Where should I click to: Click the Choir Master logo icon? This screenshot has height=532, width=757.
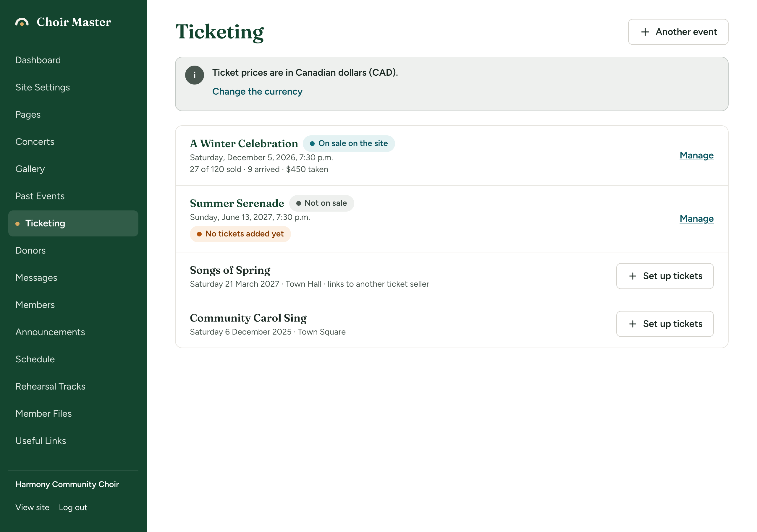(22, 22)
